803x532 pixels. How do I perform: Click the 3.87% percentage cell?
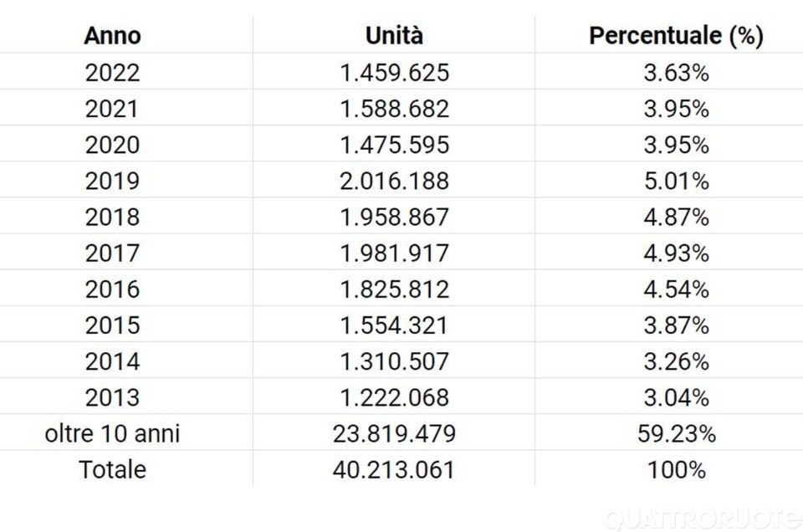click(x=676, y=325)
